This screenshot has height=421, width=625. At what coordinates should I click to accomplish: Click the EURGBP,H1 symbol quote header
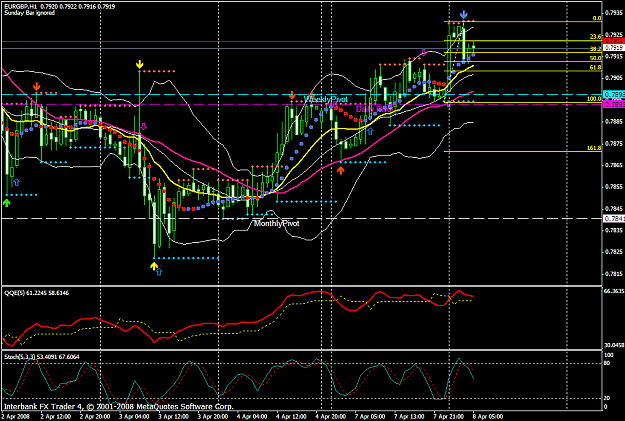click(x=59, y=6)
